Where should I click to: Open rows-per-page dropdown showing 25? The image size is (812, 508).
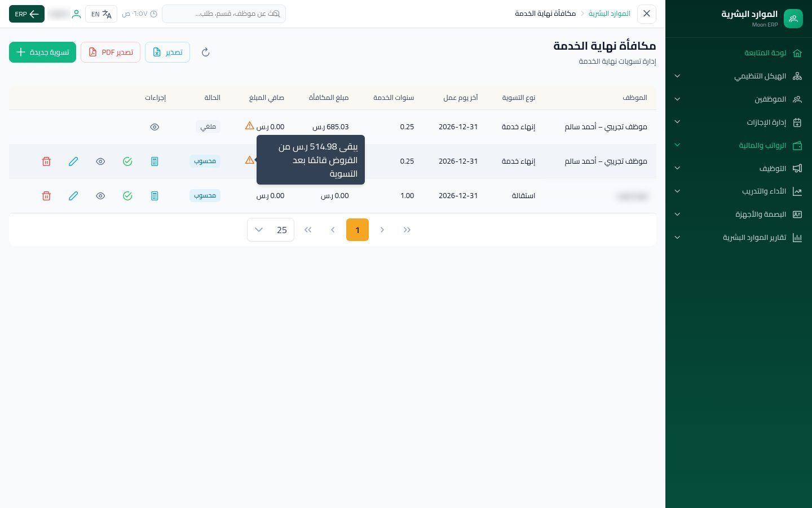tap(271, 230)
